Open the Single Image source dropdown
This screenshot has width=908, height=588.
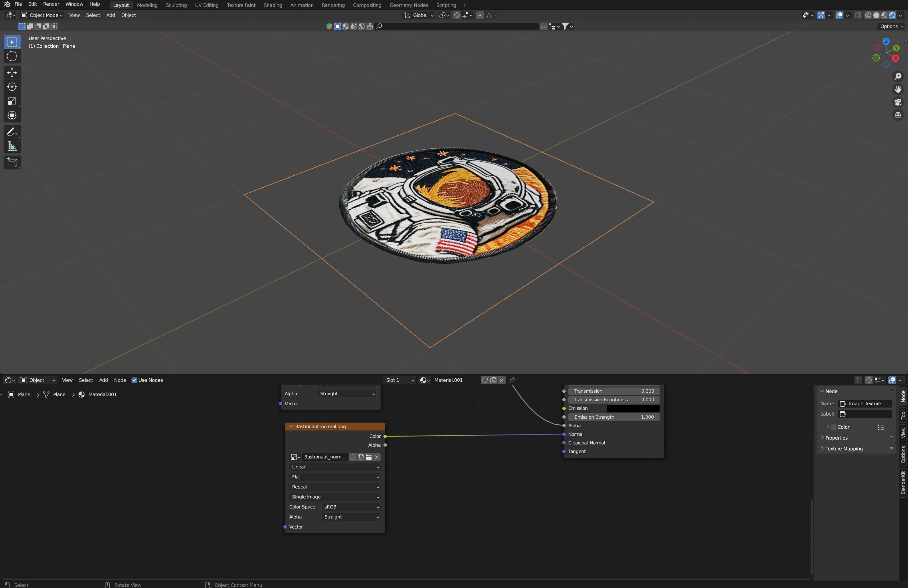click(x=335, y=497)
